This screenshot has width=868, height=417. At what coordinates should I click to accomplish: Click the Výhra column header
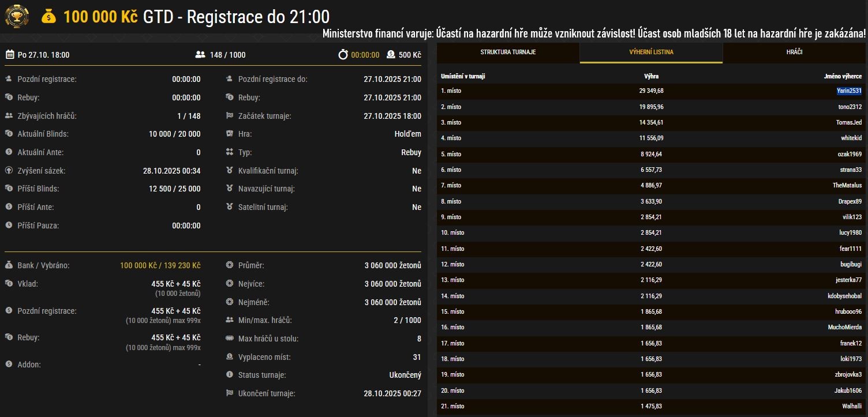click(x=651, y=76)
